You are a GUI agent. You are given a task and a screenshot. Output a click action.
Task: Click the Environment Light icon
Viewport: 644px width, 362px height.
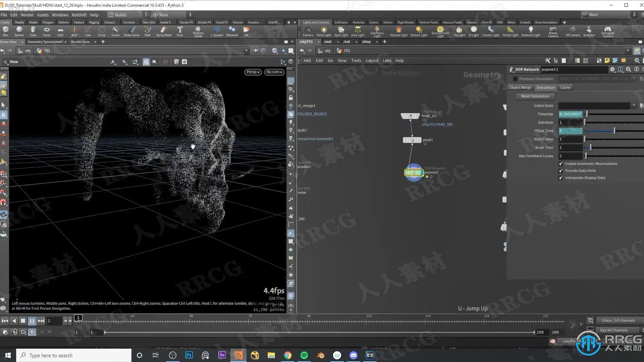point(440,31)
